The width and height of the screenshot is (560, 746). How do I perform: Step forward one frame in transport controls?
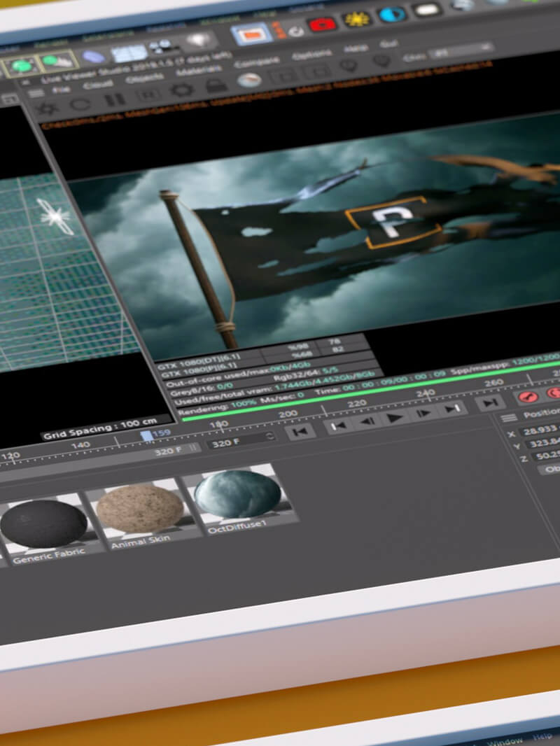[x=423, y=414]
